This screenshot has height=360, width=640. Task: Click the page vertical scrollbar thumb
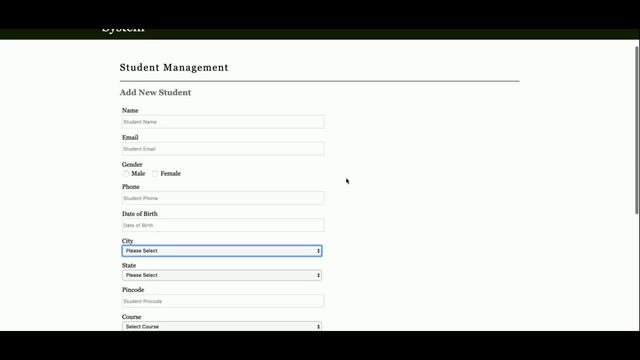tap(637, 130)
